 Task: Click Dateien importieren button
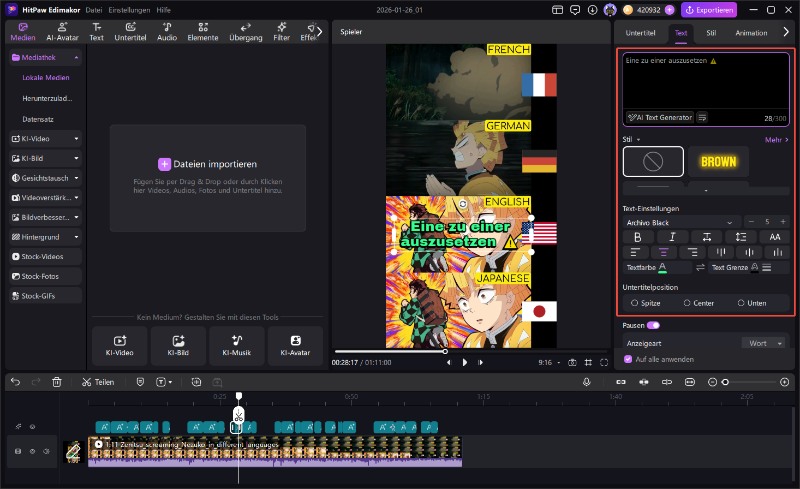click(207, 164)
